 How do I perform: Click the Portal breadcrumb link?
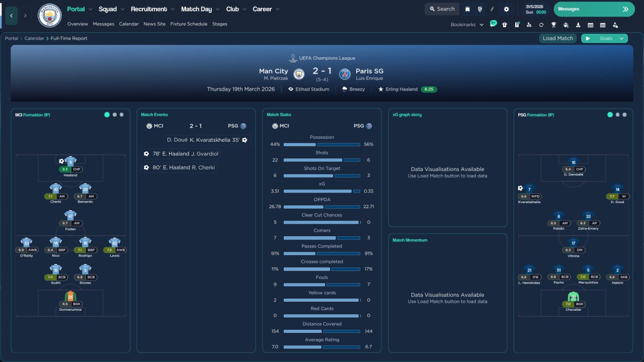point(12,38)
